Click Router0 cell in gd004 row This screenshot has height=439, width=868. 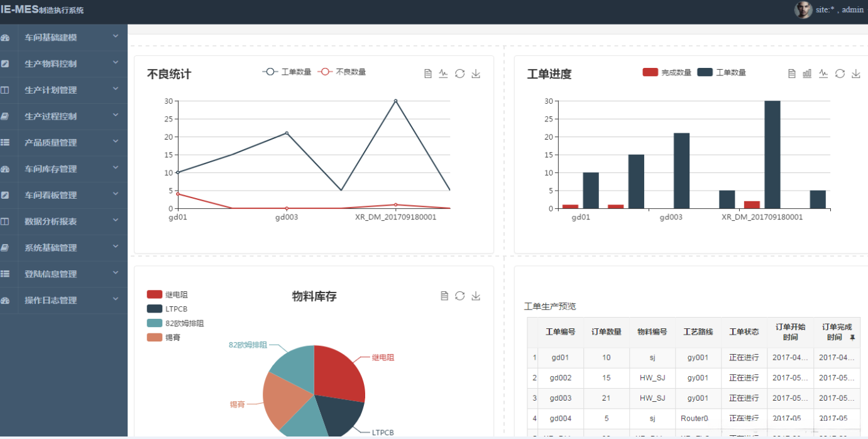[x=698, y=418]
